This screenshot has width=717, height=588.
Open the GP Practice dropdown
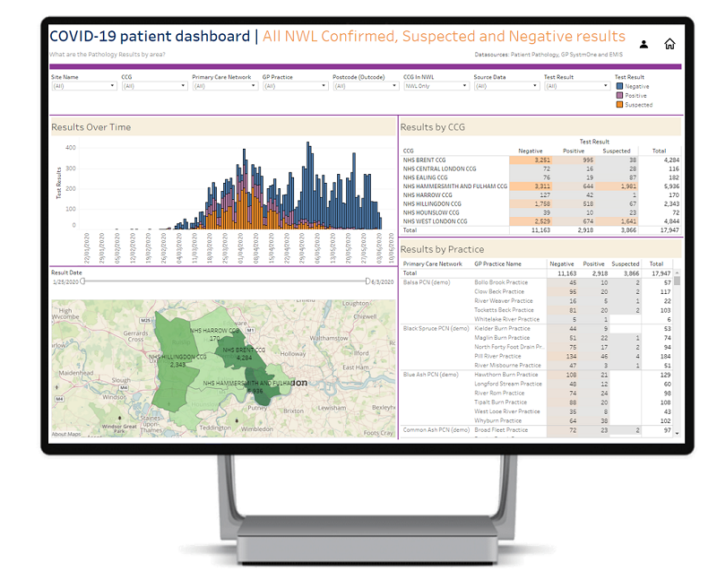[296, 86]
